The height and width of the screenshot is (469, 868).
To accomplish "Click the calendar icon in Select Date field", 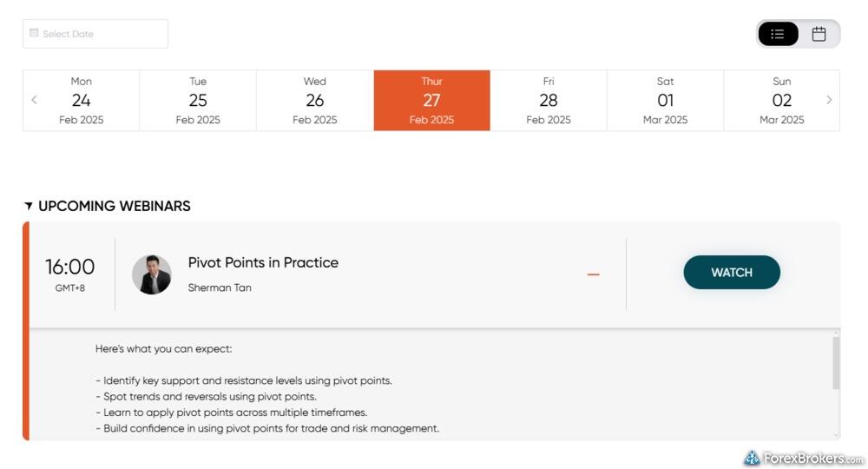I will click(34, 33).
